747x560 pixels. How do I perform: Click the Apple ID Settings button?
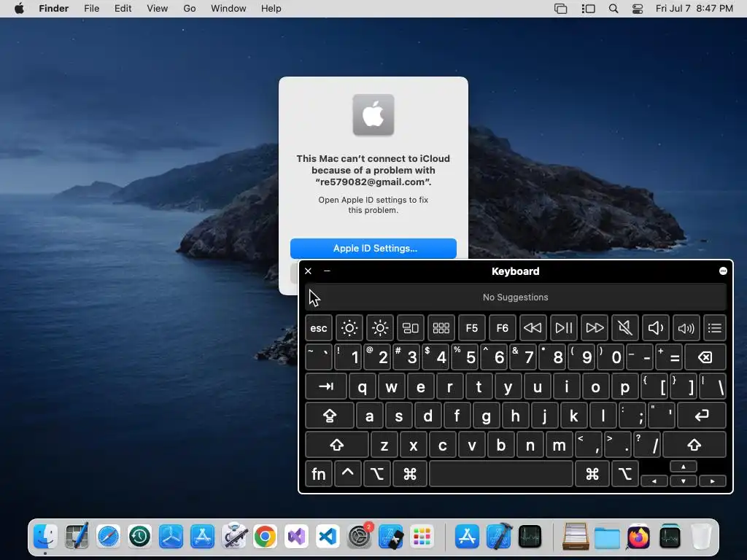point(373,248)
